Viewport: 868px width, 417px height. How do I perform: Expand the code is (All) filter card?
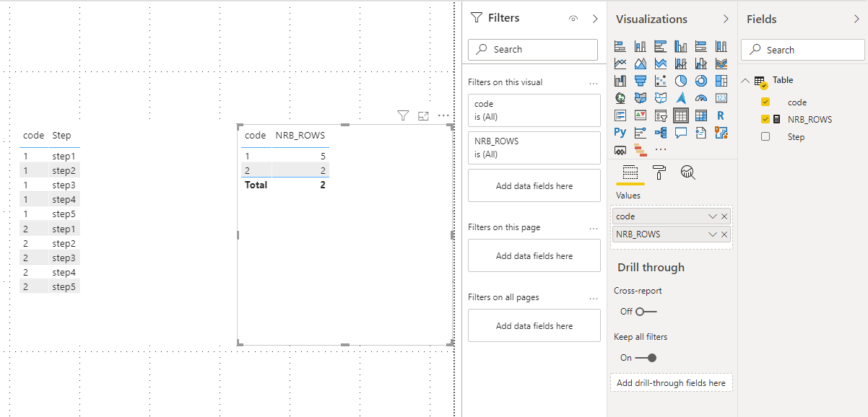pyautogui.click(x=534, y=110)
